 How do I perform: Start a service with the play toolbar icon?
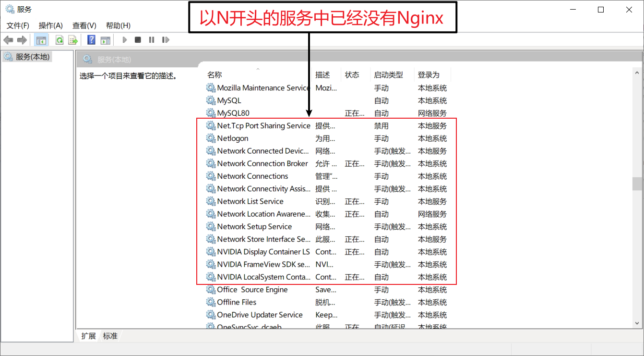pyautogui.click(x=124, y=39)
